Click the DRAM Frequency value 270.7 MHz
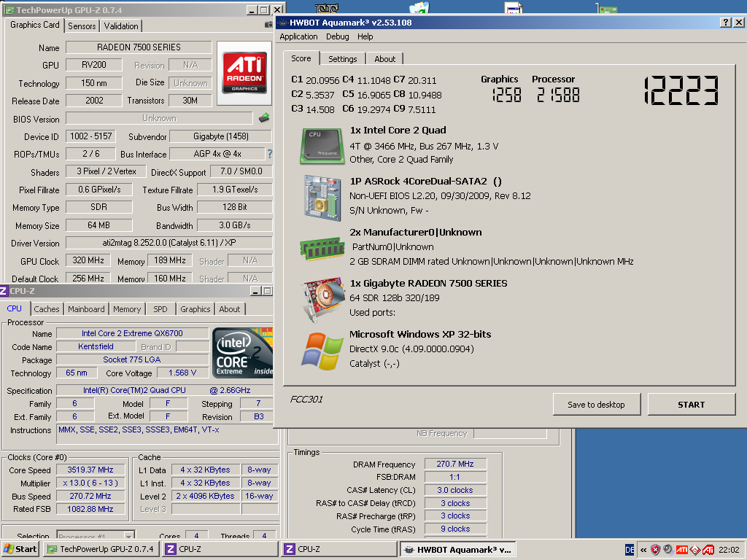 [455, 464]
